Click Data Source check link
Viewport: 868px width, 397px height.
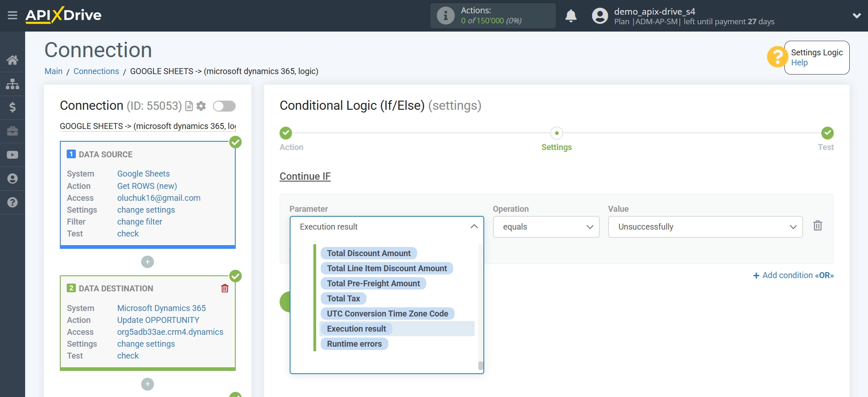pyautogui.click(x=128, y=234)
